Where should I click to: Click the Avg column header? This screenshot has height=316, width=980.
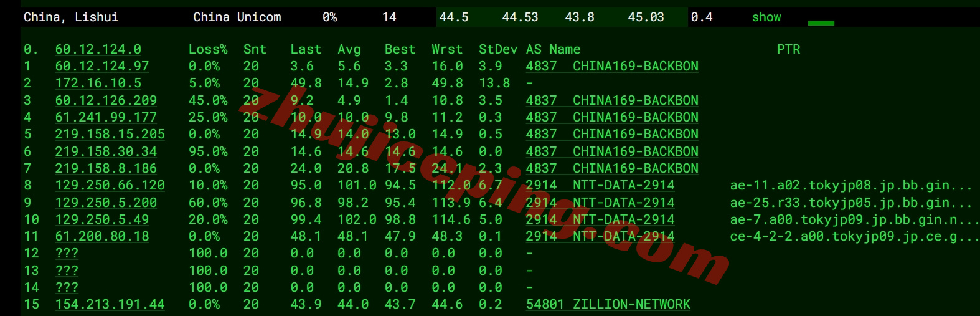(349, 49)
